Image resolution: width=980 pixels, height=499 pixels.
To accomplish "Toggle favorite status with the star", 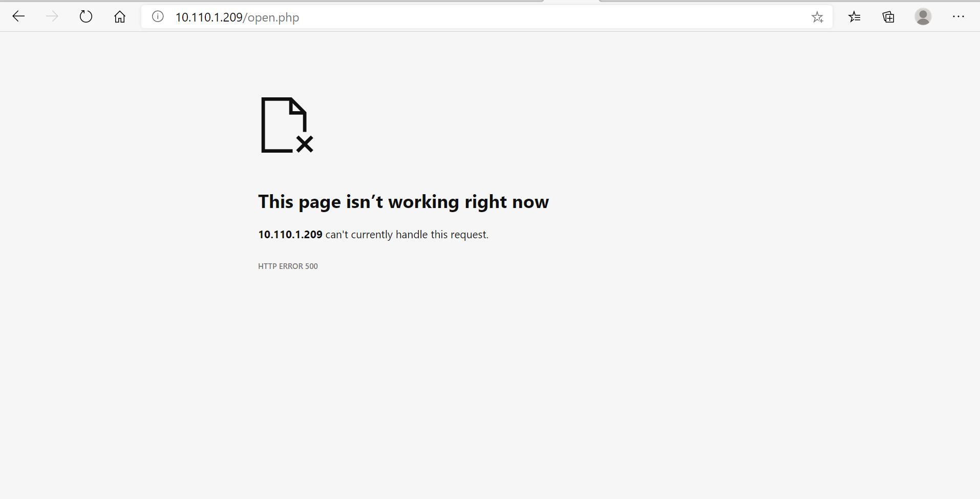I will (x=817, y=17).
